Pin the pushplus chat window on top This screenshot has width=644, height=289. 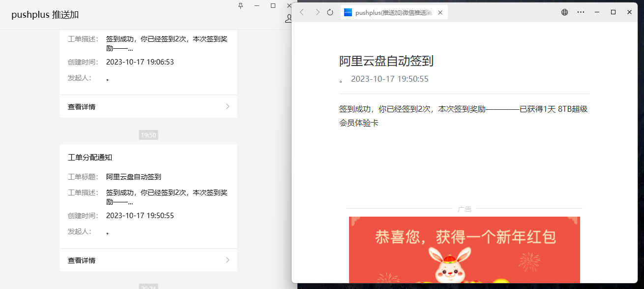240,5
